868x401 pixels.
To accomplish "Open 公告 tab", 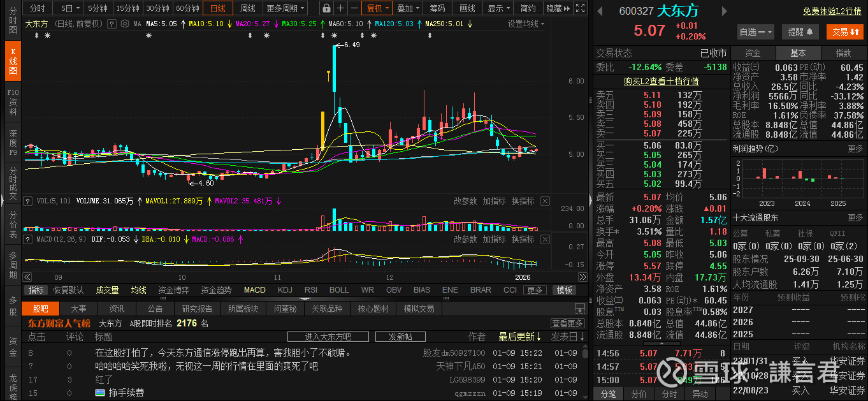I will (x=155, y=309).
